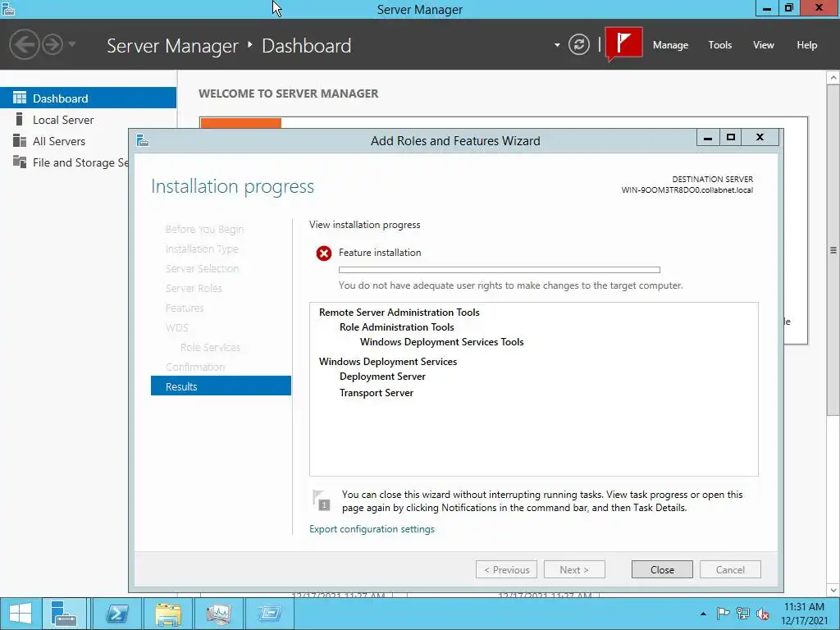Image resolution: width=840 pixels, height=630 pixels.
Task: Click the Local Server sidebar icon
Action: 20,120
